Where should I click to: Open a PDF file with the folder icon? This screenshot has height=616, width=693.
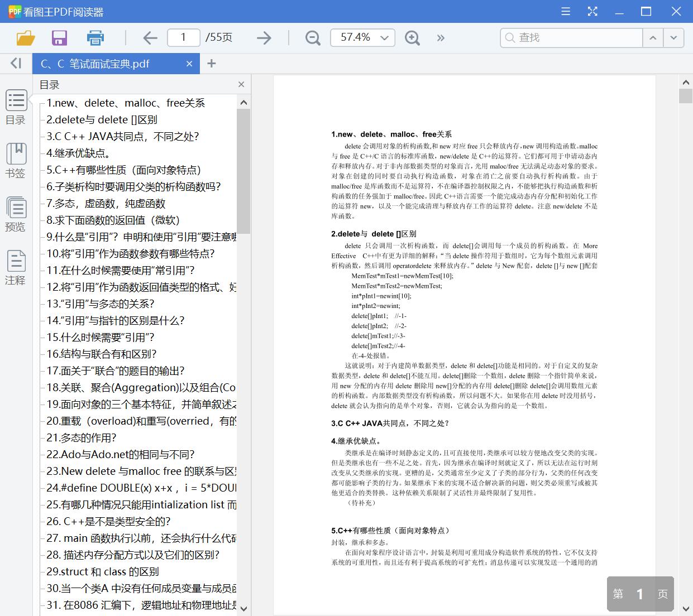25,37
